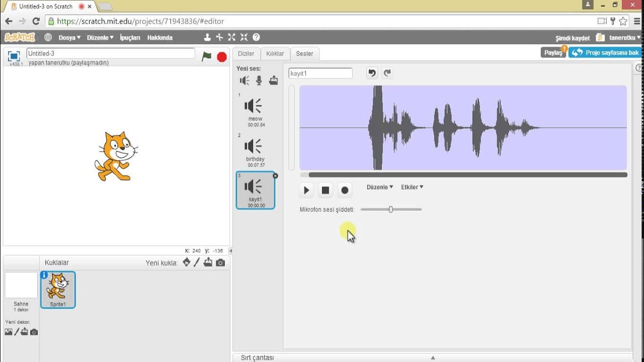Close the Untitled-3 on Scratch tab

click(x=90, y=7)
